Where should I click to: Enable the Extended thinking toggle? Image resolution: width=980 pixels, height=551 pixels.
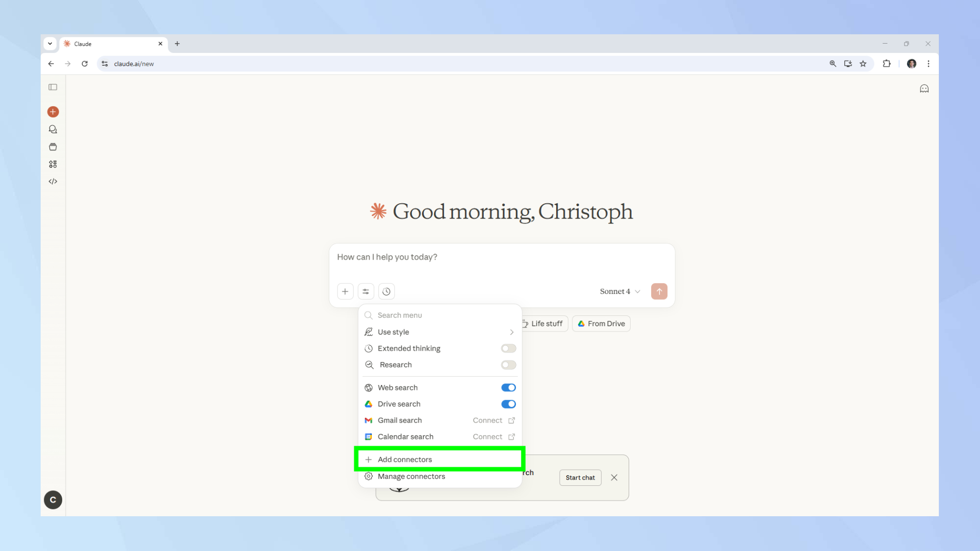pos(508,348)
